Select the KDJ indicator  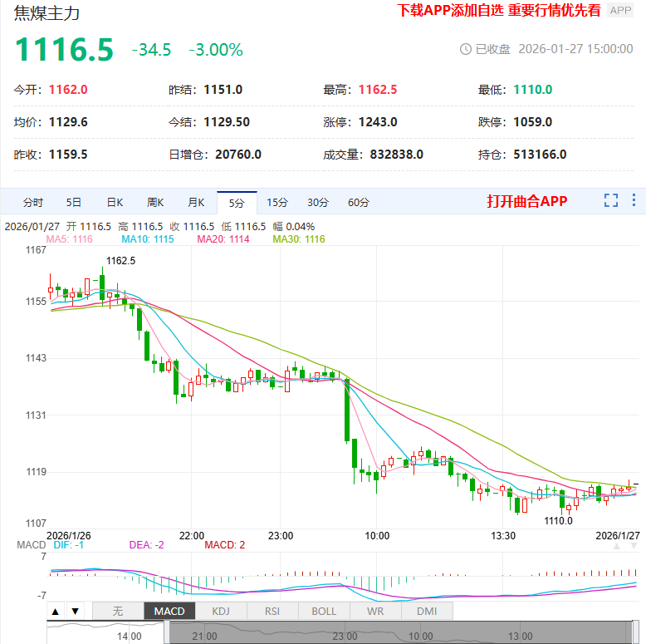pyautogui.click(x=221, y=611)
